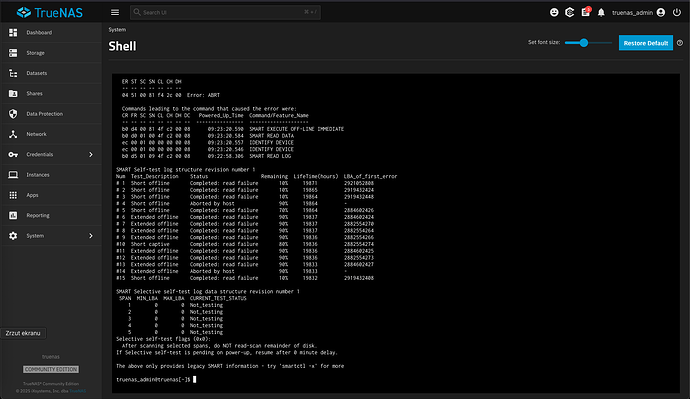This screenshot has width=690, height=399.
Task: Click the System breadcrumb link
Action: pos(117,29)
